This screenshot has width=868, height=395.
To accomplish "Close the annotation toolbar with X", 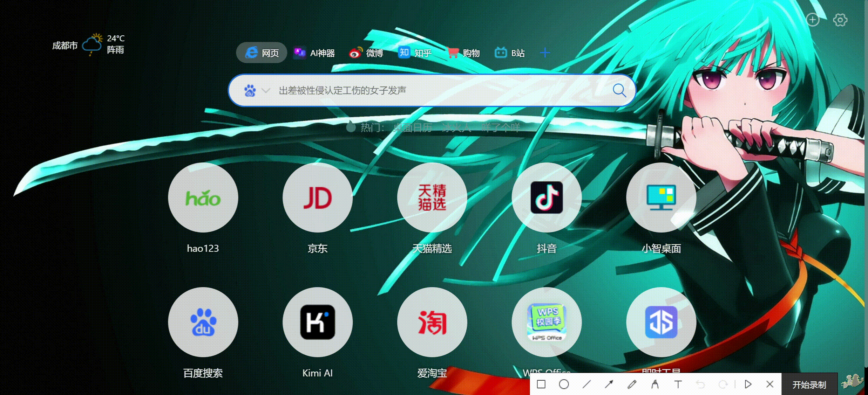I will point(770,384).
